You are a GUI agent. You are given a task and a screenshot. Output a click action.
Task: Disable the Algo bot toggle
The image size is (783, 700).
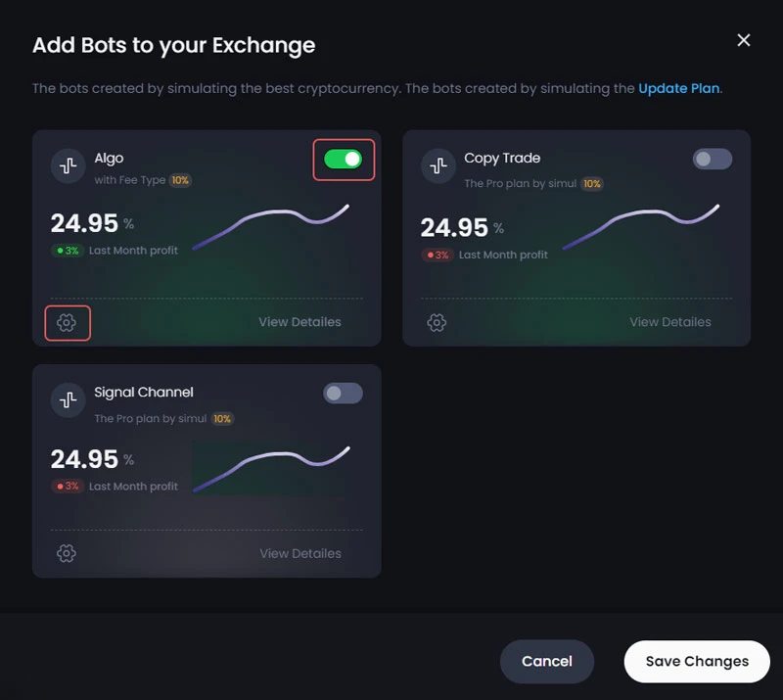[344, 160]
